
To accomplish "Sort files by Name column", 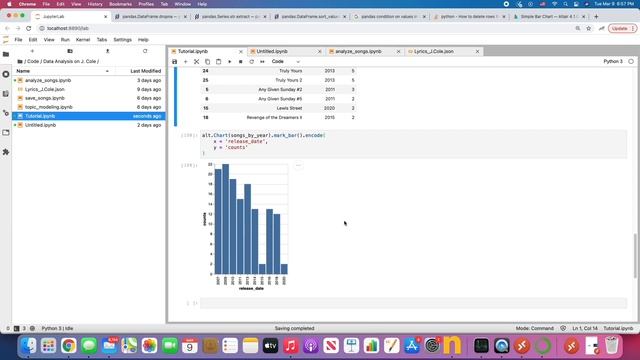I will coord(62,71).
